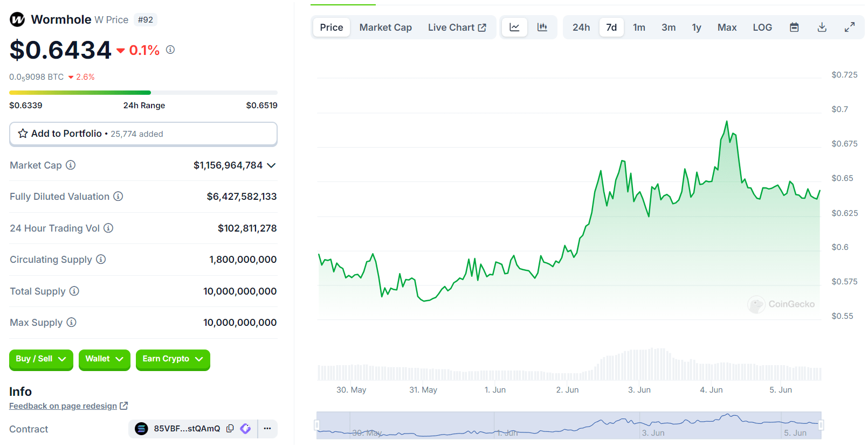Click the purple wallet icon beside contract
Screen dimensions: 868x447
click(245, 429)
